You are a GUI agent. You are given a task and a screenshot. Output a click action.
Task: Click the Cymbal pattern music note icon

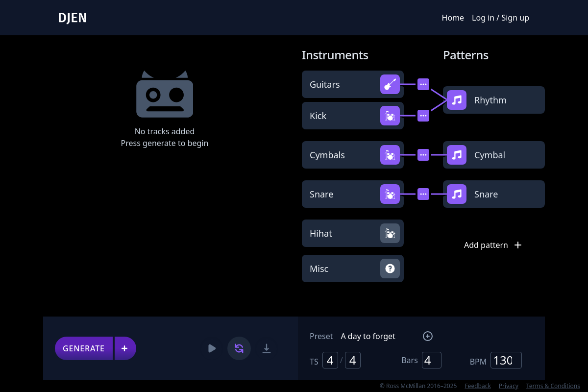pyautogui.click(x=457, y=155)
